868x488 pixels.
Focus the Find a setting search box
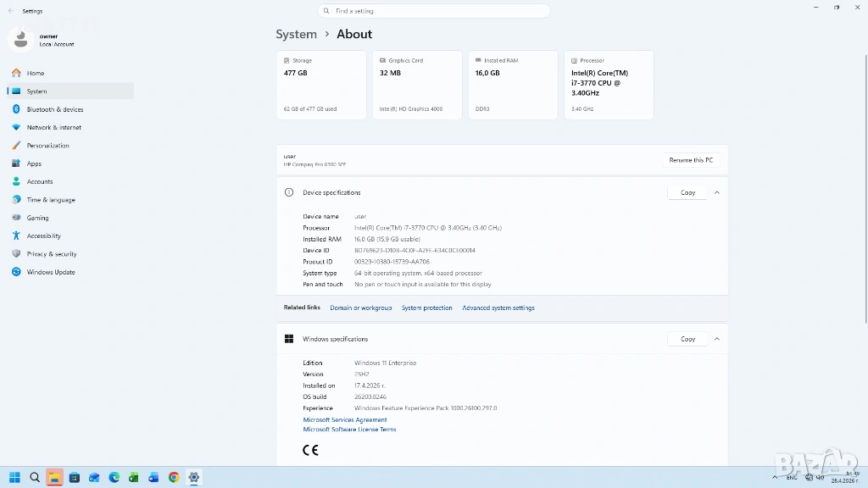pos(434,11)
